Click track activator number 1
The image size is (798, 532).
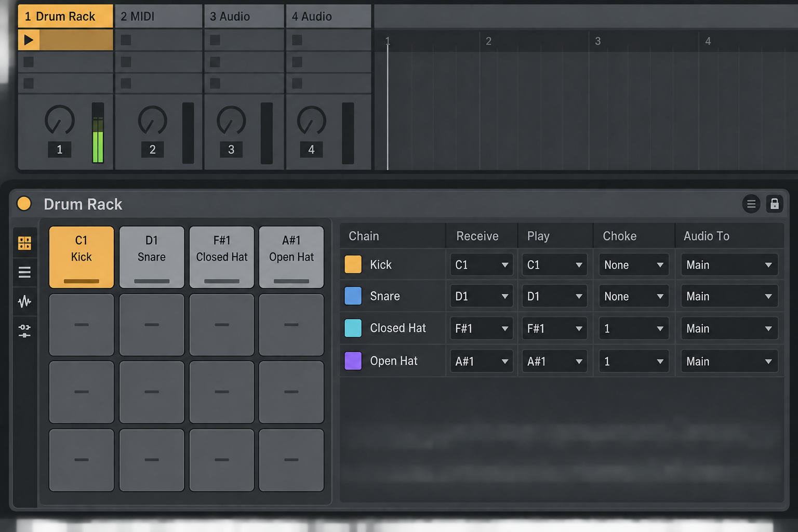[60, 150]
